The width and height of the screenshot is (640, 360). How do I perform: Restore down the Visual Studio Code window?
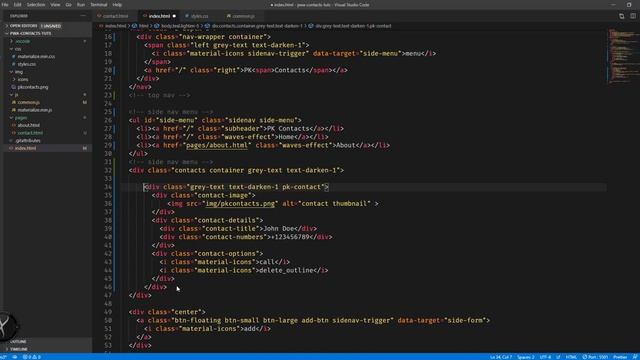629,4
